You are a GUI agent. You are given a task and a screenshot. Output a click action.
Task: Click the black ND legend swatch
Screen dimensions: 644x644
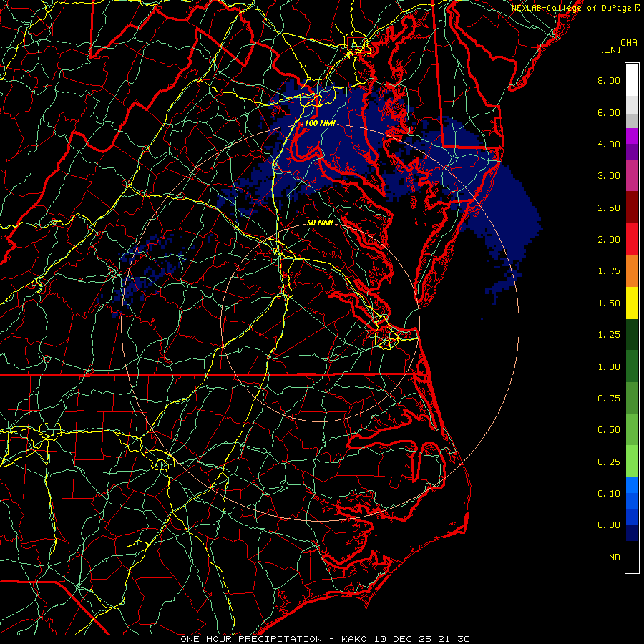(x=632, y=557)
